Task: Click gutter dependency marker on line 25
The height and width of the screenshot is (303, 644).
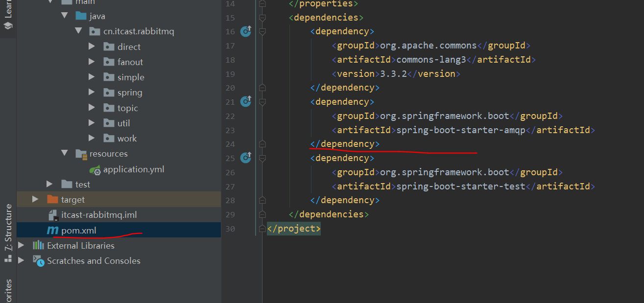Action: (246, 158)
